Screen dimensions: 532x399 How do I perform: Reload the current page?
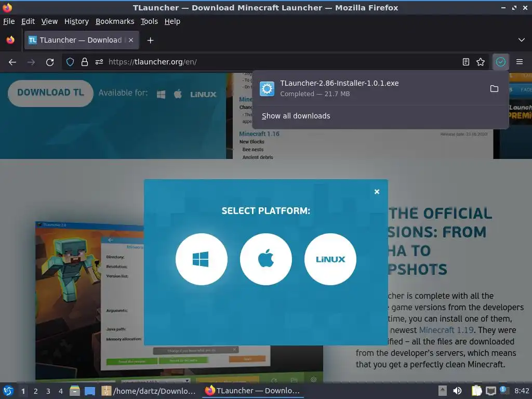pyautogui.click(x=50, y=62)
